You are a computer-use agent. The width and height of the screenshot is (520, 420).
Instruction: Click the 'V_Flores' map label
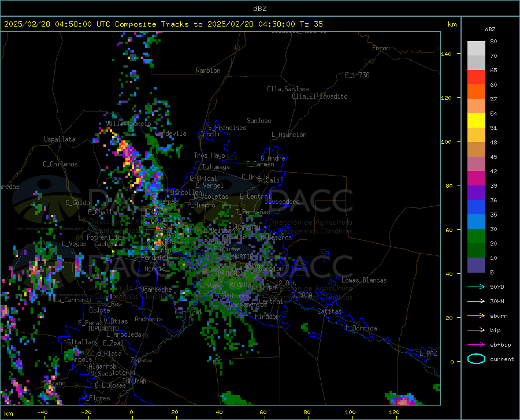pyautogui.click(x=96, y=398)
